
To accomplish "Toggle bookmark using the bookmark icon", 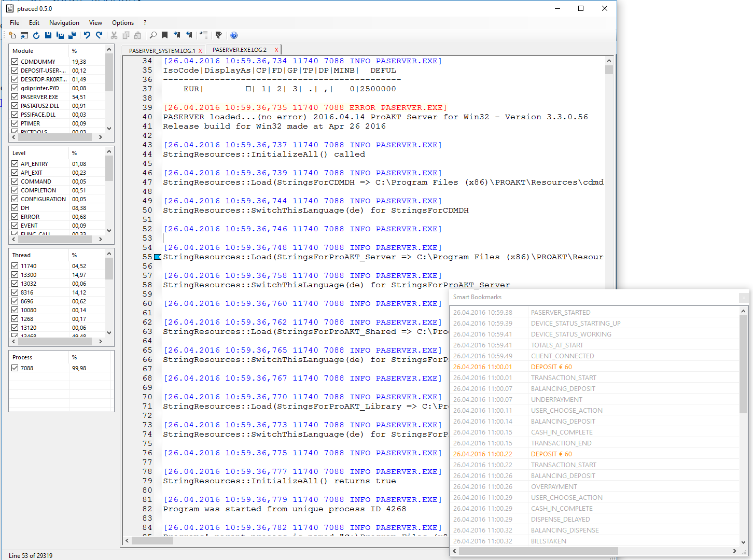I will (164, 35).
